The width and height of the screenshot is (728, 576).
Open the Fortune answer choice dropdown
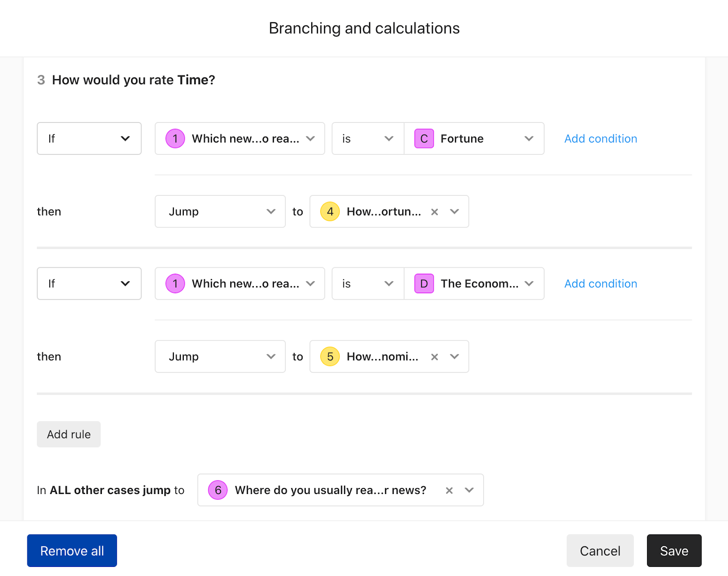click(474, 138)
